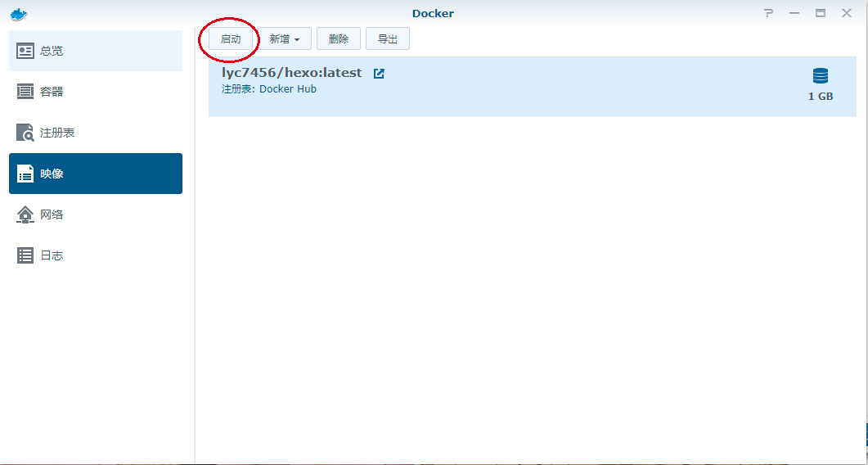Switch to the 容器 tab
Screen dimensions: 868x465
click(x=96, y=92)
